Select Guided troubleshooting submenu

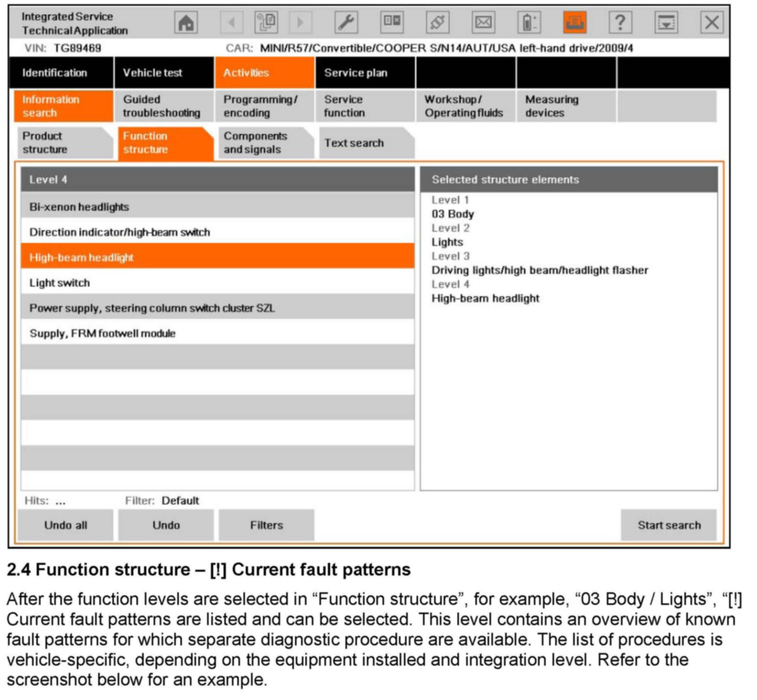click(x=164, y=106)
